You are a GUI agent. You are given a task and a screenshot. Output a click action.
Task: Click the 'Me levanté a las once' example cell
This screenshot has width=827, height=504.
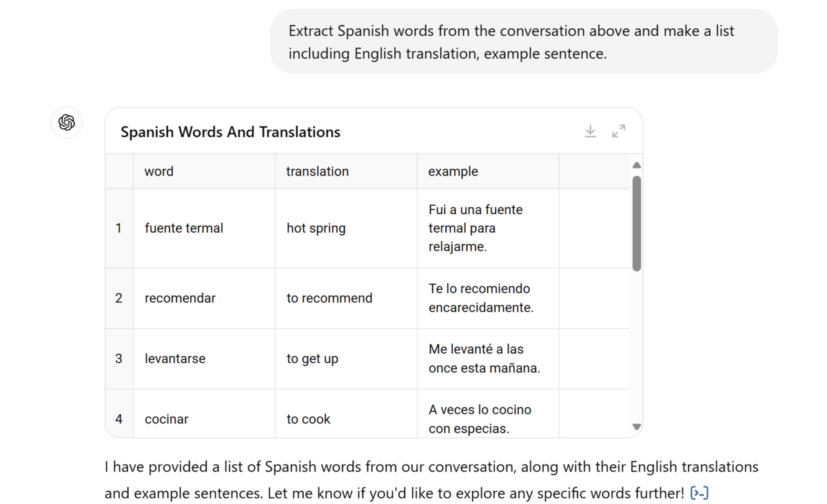[x=488, y=359]
